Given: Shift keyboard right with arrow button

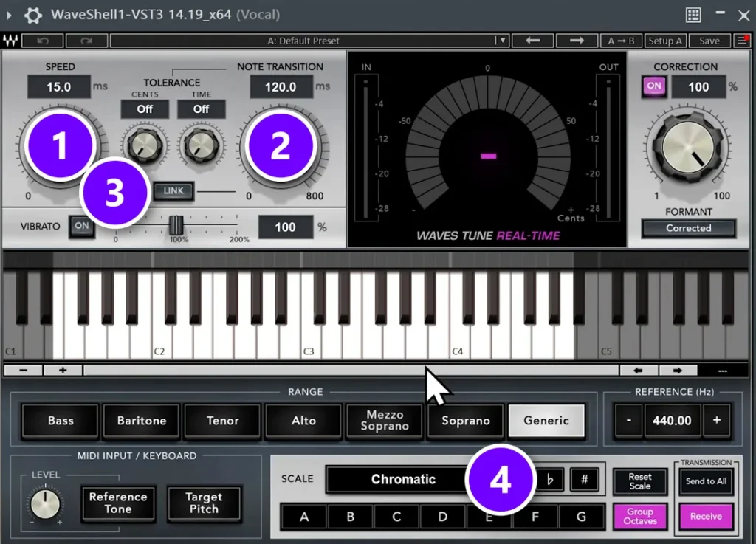Looking at the screenshot, I should coord(678,370).
